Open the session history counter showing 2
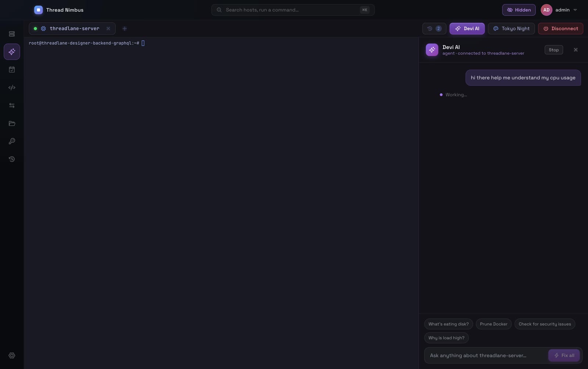 434,29
